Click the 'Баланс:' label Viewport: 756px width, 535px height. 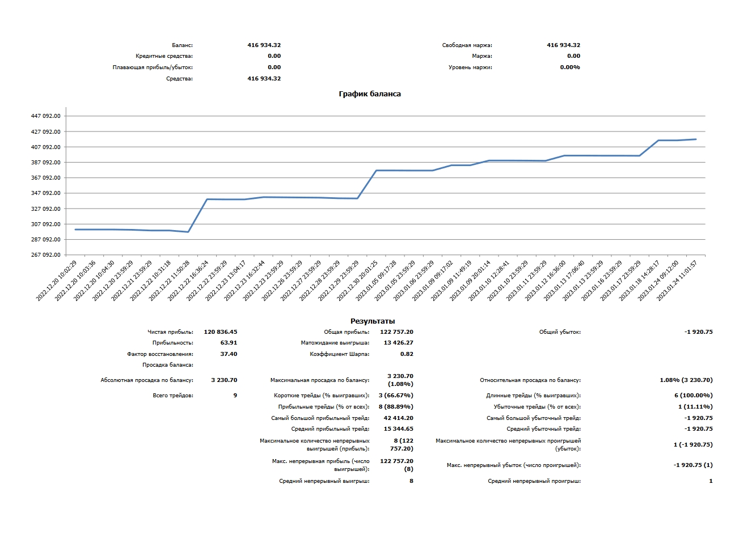182,45
